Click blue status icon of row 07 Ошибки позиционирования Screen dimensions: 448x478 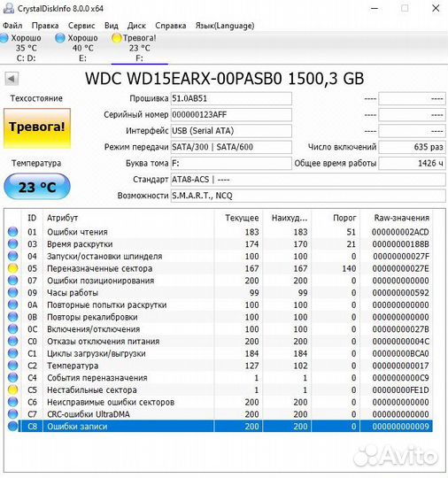point(12,281)
